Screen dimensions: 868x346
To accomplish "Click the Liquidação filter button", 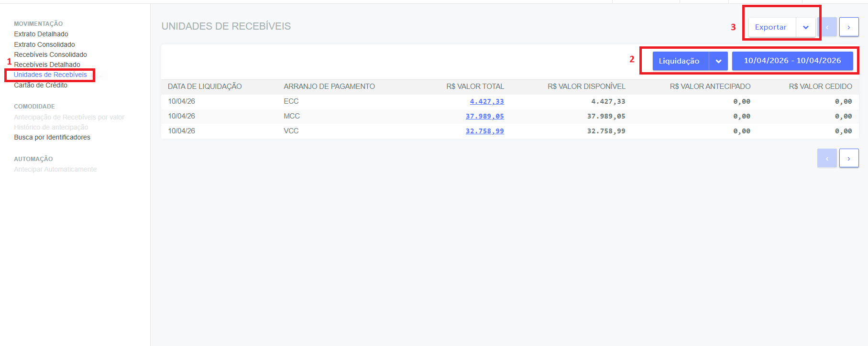I will point(681,61).
